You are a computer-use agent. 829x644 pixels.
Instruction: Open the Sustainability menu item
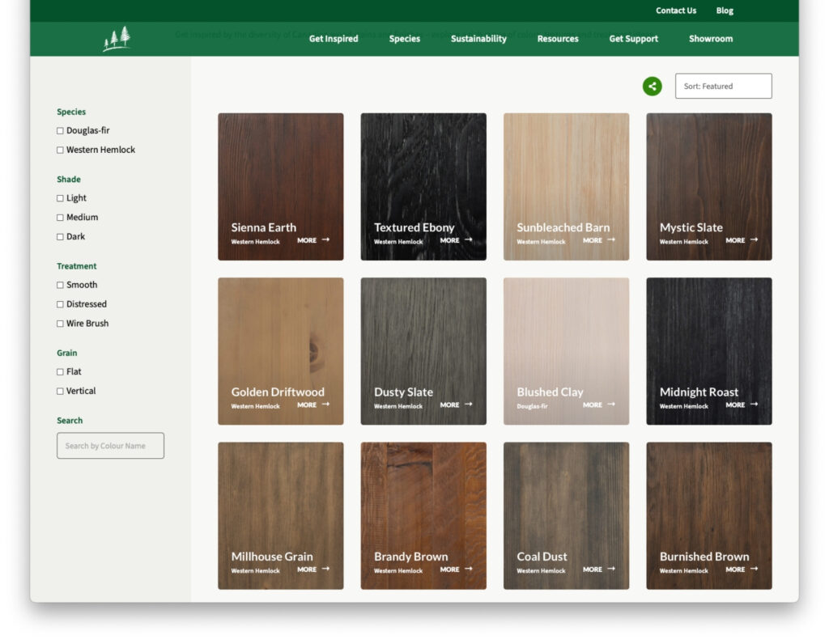[x=478, y=39]
